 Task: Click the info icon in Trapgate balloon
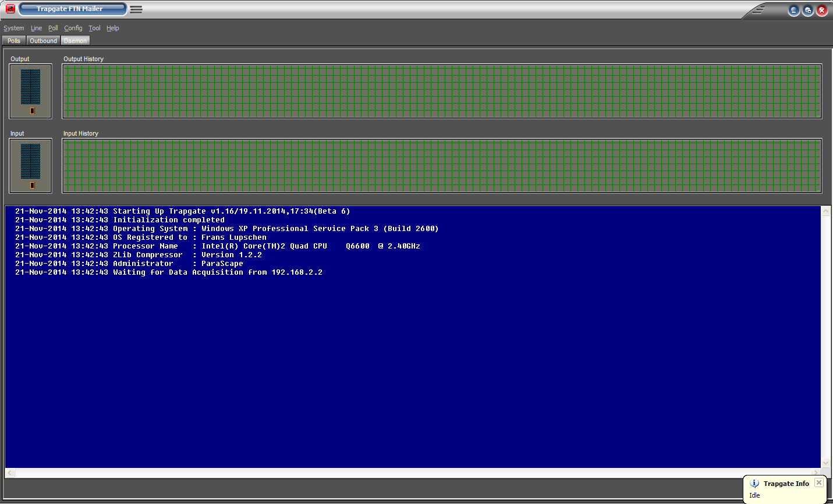coord(754,484)
